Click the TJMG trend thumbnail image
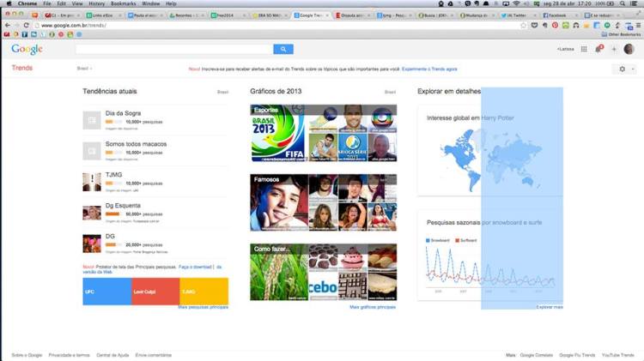 (x=92, y=182)
